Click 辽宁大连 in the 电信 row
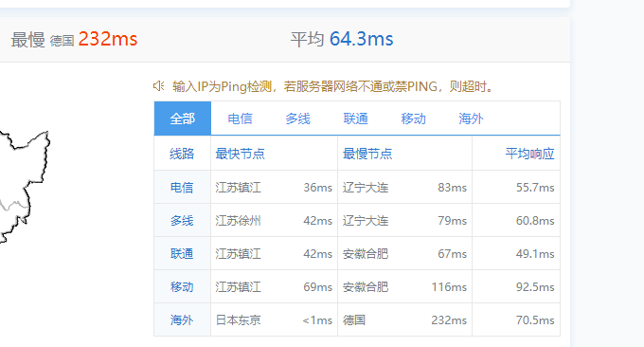The image size is (644, 347). click(366, 188)
